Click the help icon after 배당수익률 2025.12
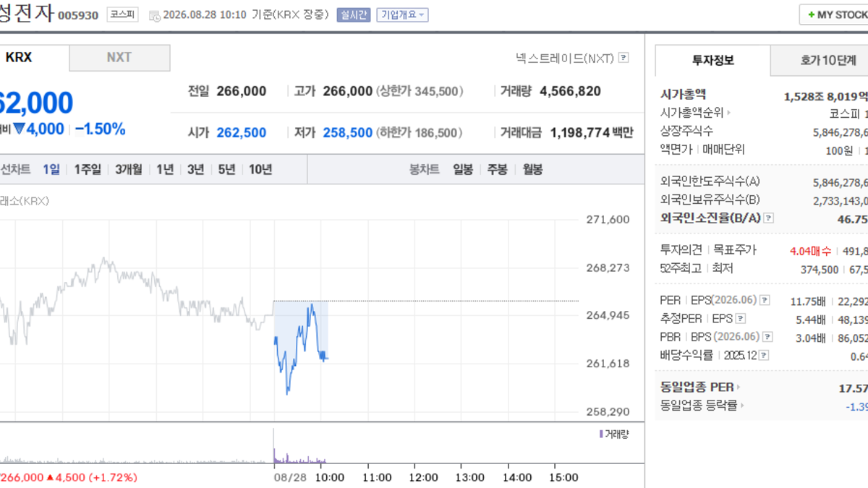Image resolution: width=868 pixels, height=488 pixels. coord(764,355)
